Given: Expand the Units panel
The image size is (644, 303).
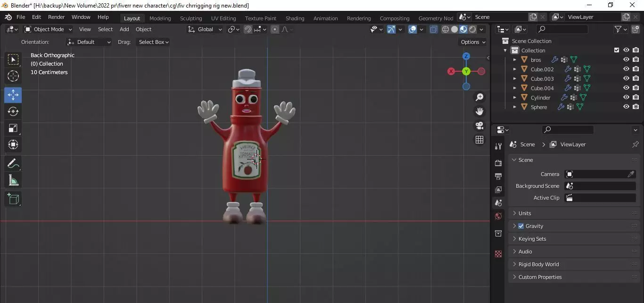Looking at the screenshot, I should click(573, 213).
